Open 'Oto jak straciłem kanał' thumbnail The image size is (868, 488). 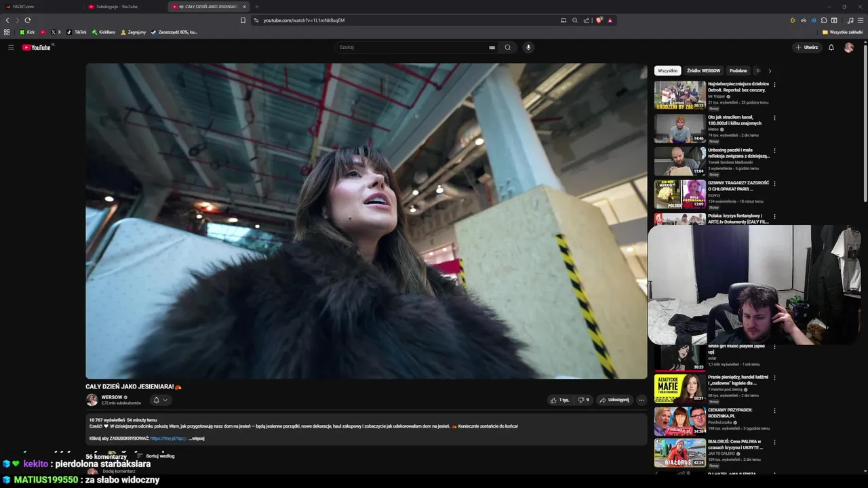tap(679, 128)
